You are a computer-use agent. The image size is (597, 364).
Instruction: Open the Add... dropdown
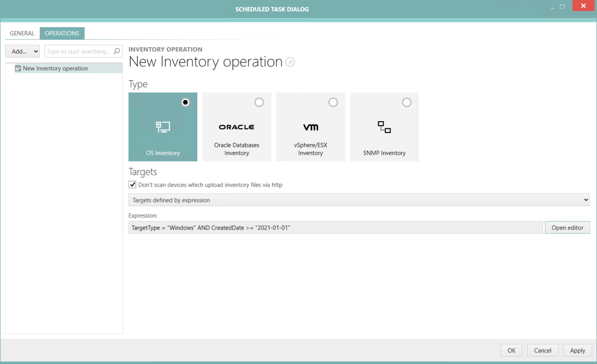(22, 51)
